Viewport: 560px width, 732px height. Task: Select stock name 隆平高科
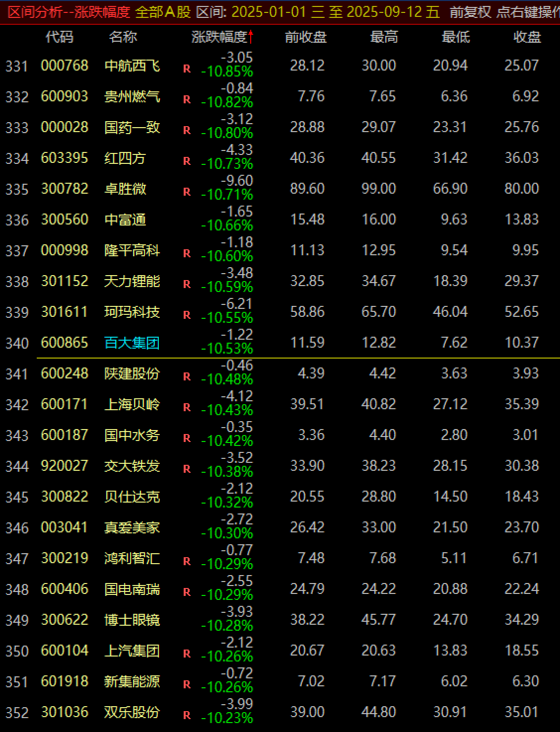tap(132, 250)
